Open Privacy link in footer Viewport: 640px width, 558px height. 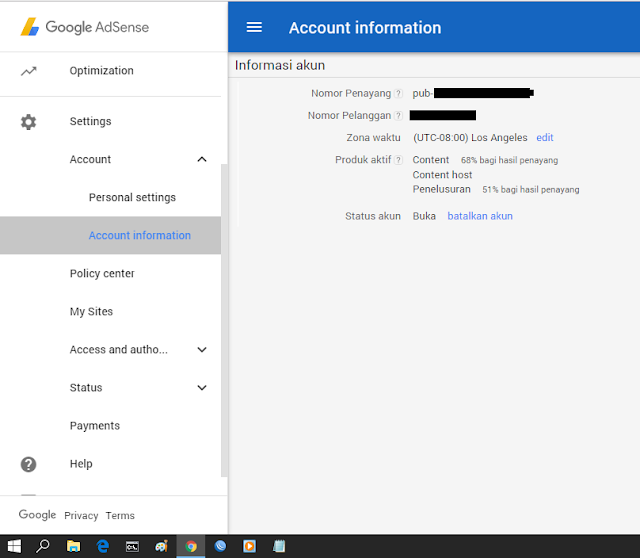tap(81, 516)
